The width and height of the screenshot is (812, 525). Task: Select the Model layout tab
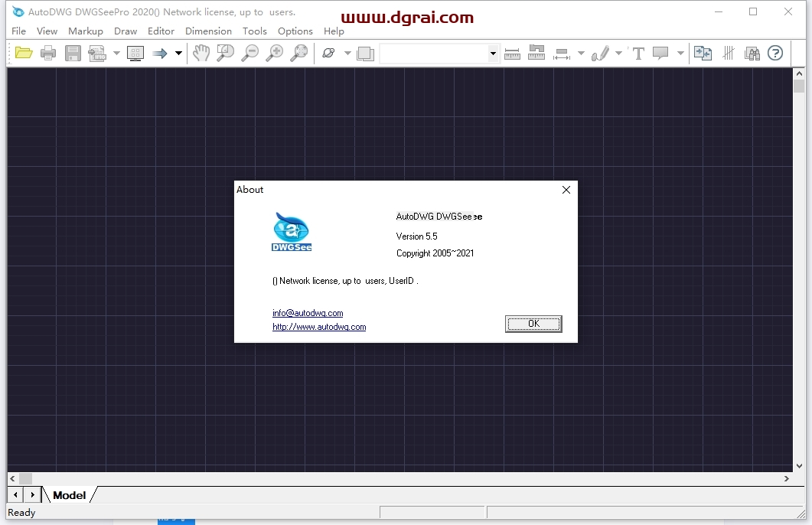(x=70, y=495)
